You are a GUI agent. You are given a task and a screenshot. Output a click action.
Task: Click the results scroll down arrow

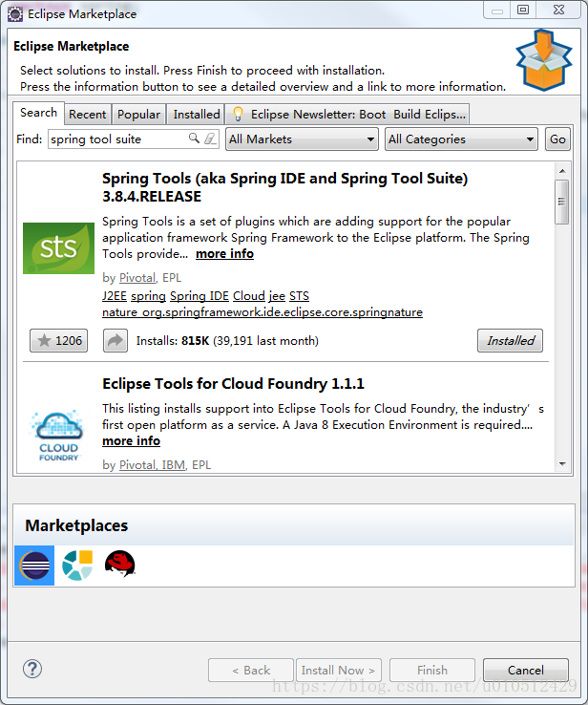tap(562, 463)
